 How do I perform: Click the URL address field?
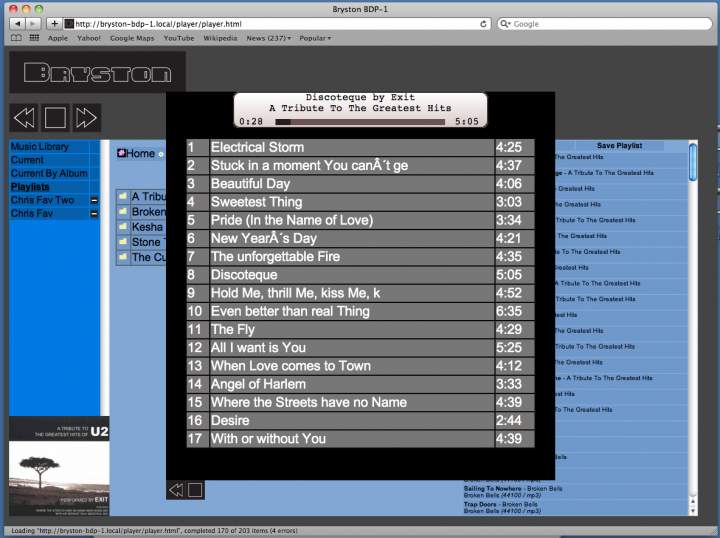(277, 24)
